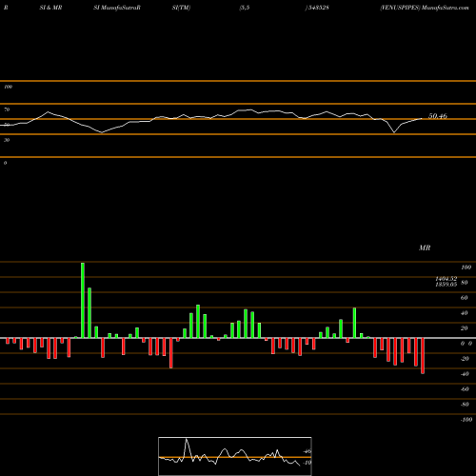
Task: Click the -60 label on MR axis
Action: (465, 389)
